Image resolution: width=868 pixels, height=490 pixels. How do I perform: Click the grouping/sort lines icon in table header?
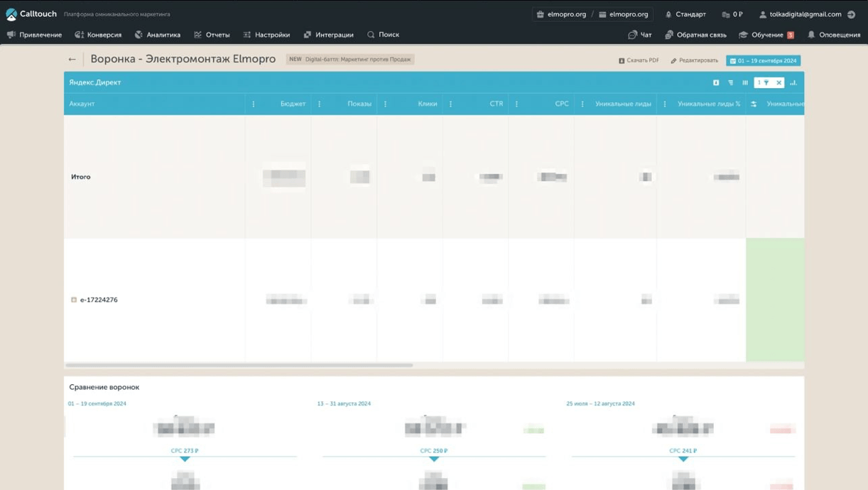(x=730, y=83)
